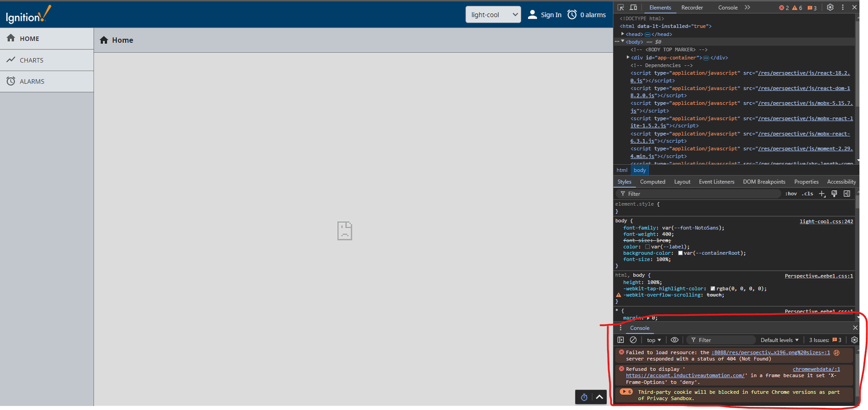
Task: Focus the Styles filter field
Action: pyautogui.click(x=698, y=194)
